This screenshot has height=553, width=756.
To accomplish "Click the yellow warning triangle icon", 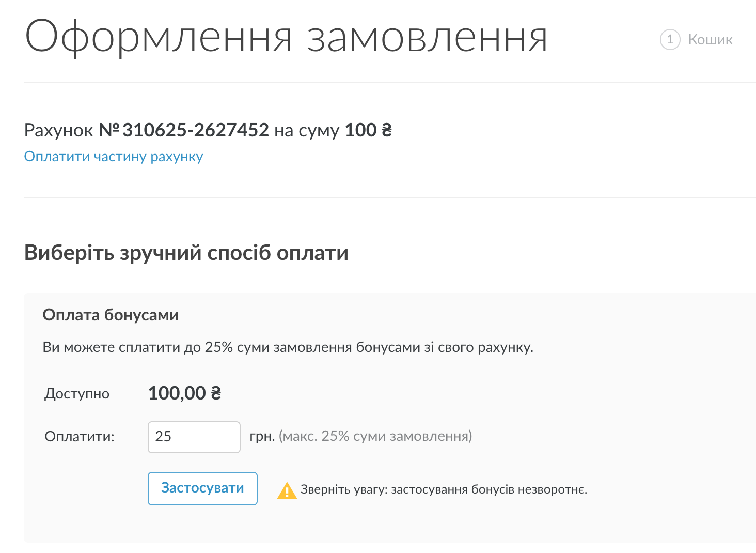I will point(287,490).
